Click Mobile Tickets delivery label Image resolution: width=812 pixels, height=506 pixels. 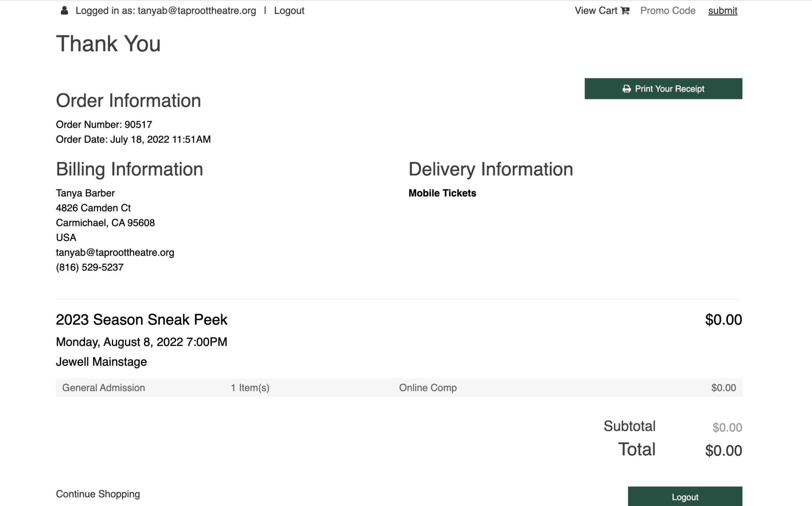click(442, 193)
